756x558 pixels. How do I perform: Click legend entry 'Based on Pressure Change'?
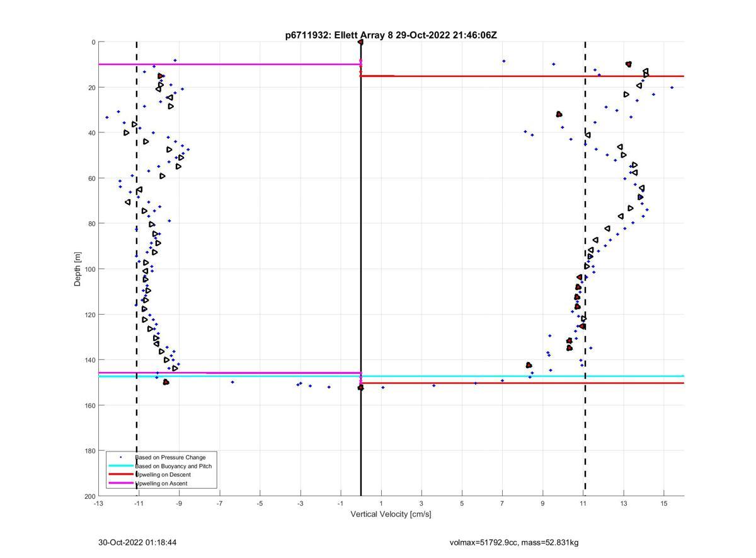[x=170, y=457]
